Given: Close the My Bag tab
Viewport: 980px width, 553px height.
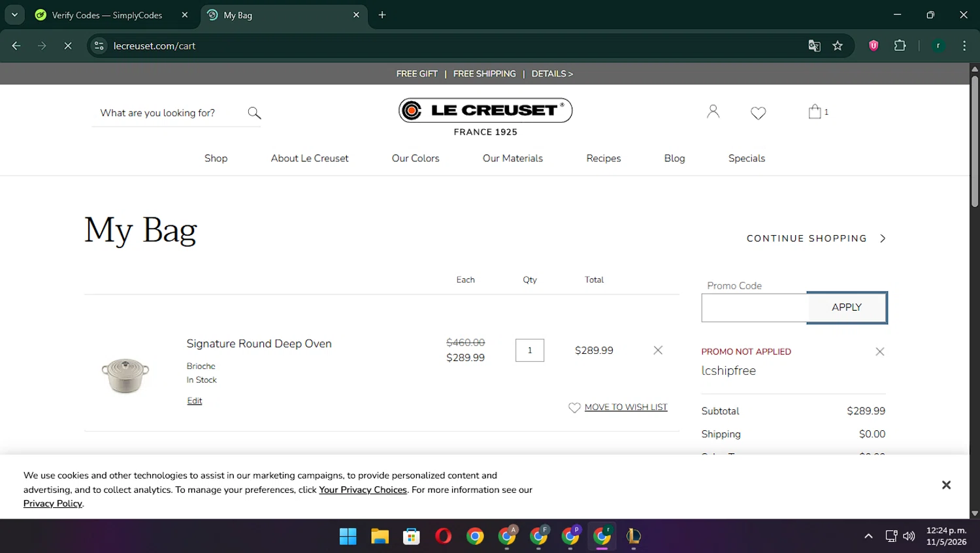Looking at the screenshot, I should (x=356, y=15).
